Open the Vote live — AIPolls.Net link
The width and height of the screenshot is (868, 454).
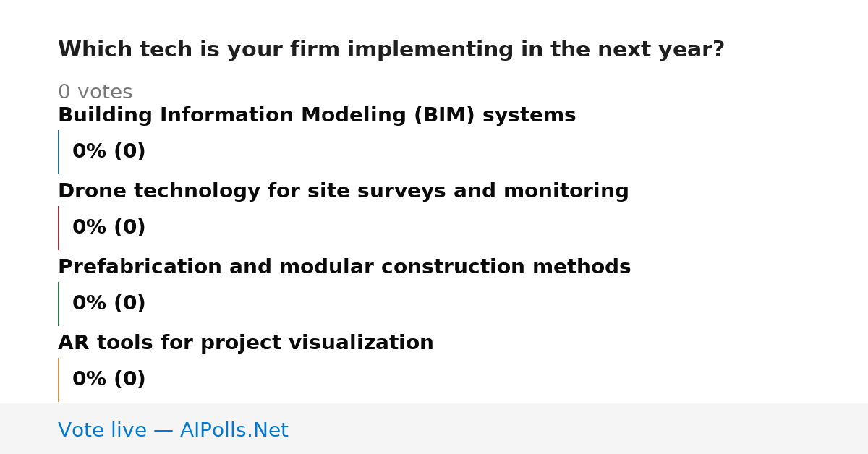[173, 431]
